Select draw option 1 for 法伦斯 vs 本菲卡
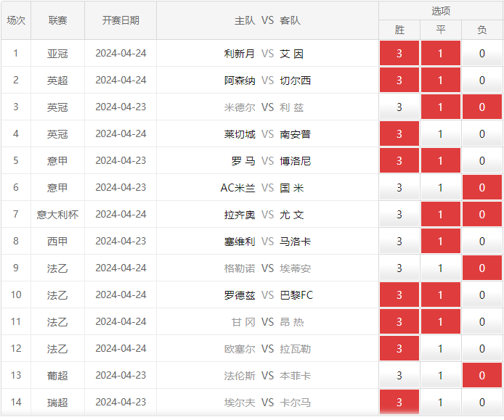This screenshot has height=420, width=504. coord(441,375)
